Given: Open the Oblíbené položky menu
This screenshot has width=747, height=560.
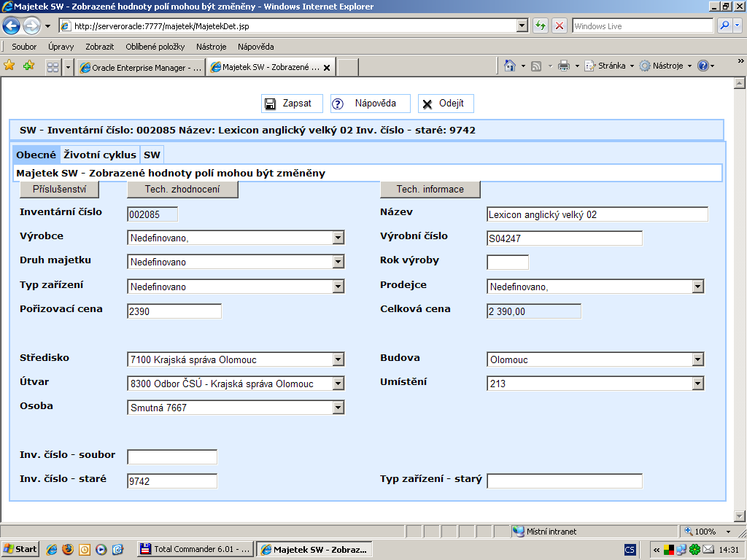Looking at the screenshot, I should point(155,47).
